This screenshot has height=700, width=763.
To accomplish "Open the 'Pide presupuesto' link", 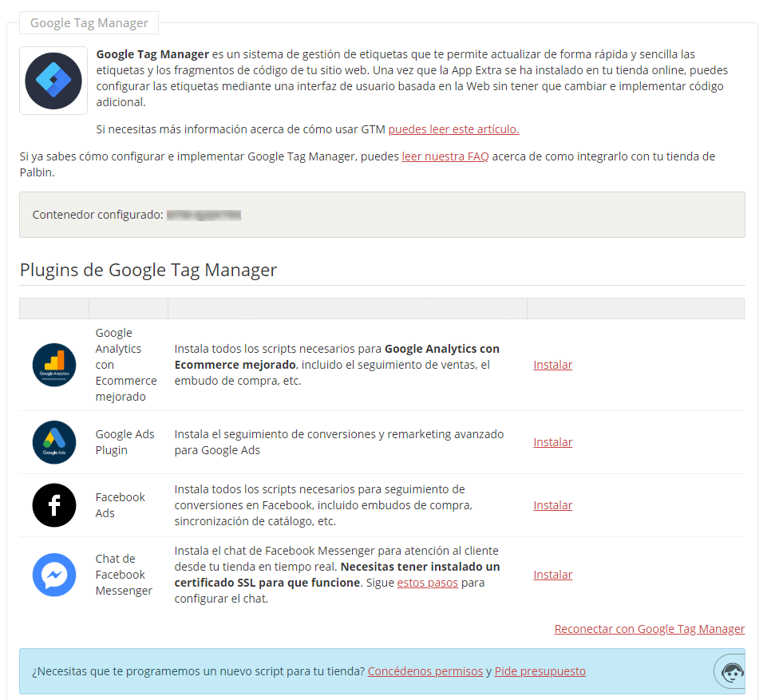I will pos(540,670).
